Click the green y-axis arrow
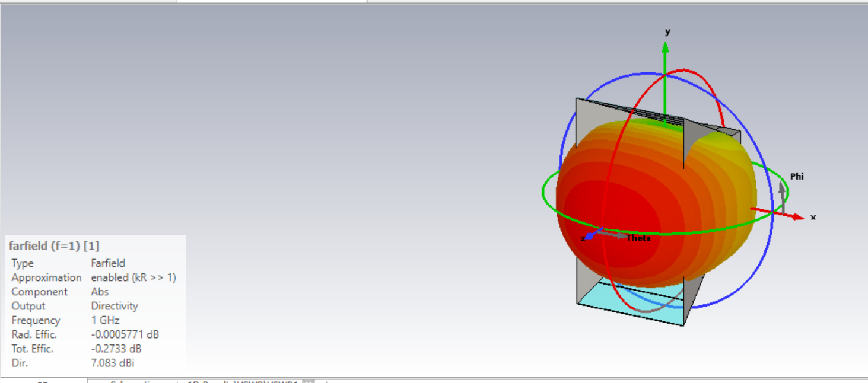The height and width of the screenshot is (383, 868). 665,71
